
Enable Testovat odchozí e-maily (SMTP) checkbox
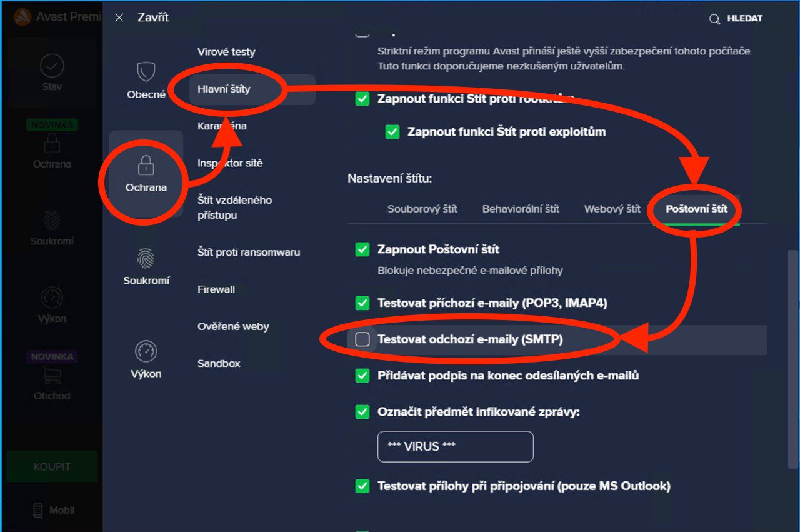pos(362,339)
